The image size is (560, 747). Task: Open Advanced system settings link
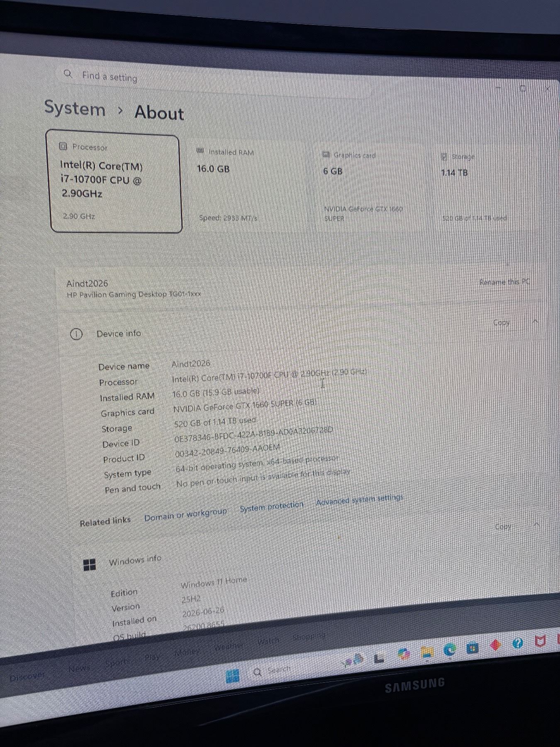click(360, 500)
